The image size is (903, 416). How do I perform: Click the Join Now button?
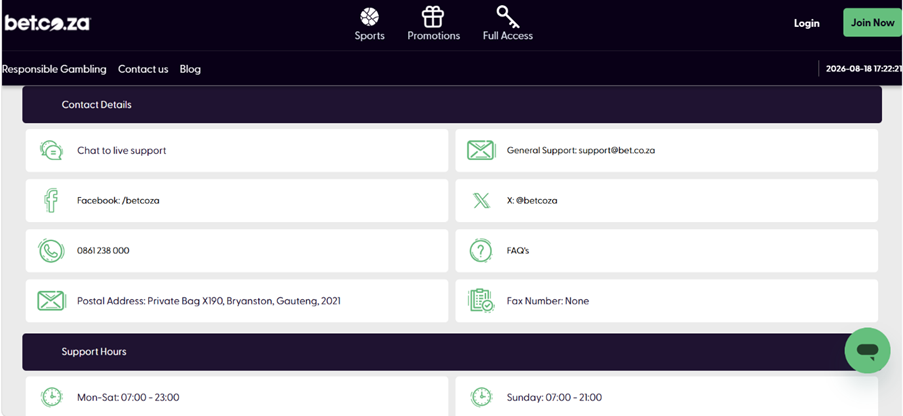(x=872, y=22)
